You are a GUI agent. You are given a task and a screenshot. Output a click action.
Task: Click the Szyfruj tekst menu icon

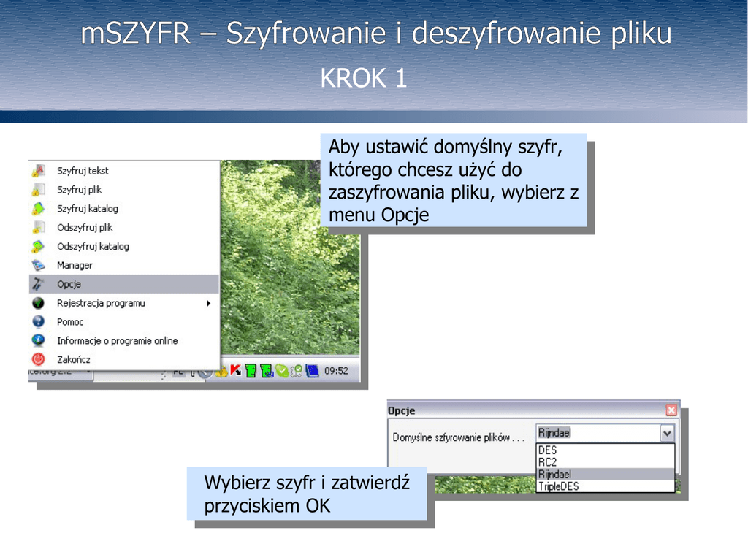coord(39,171)
